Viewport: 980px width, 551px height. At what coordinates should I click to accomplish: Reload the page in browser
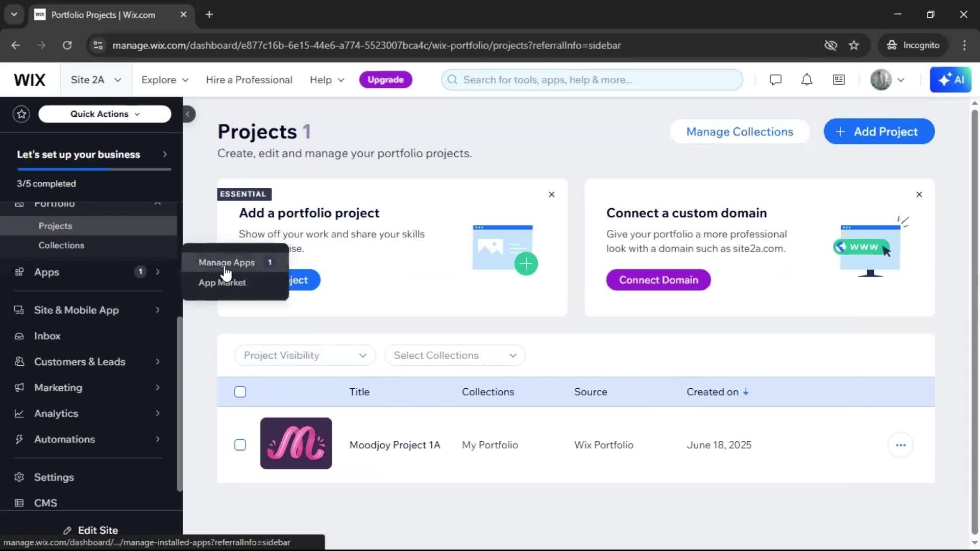coord(67,45)
